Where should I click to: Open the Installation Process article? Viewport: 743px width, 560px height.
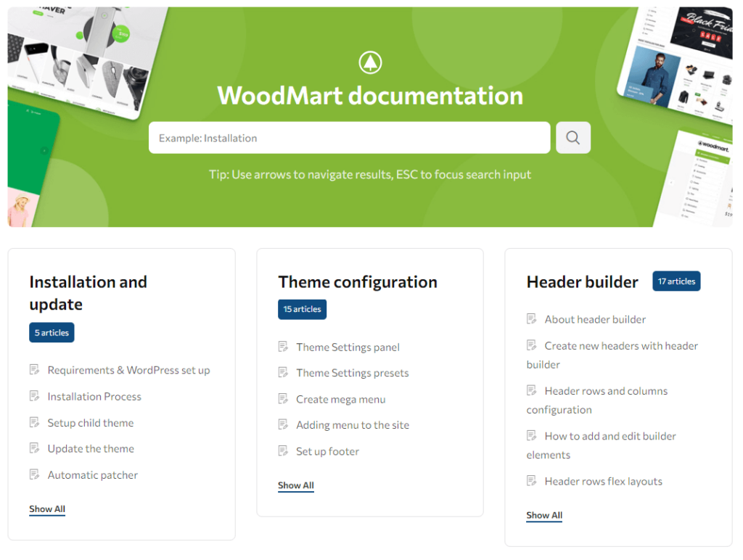[94, 396]
